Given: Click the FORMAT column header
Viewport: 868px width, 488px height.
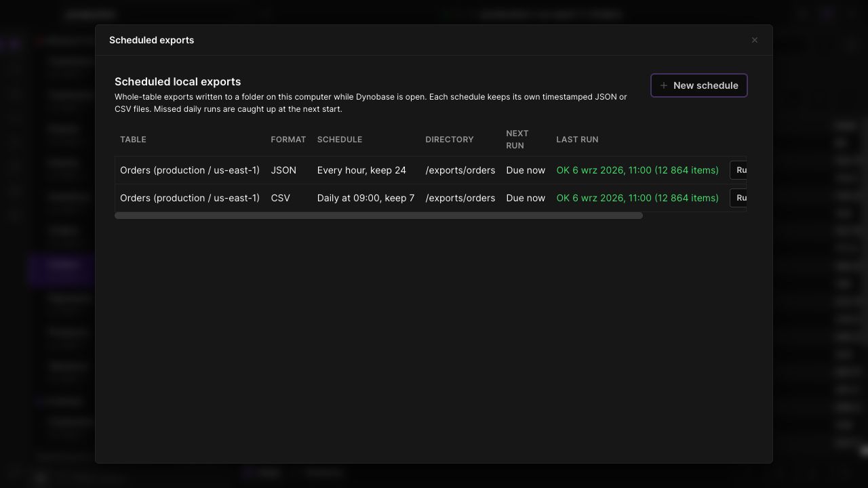Looking at the screenshot, I should click(x=288, y=140).
